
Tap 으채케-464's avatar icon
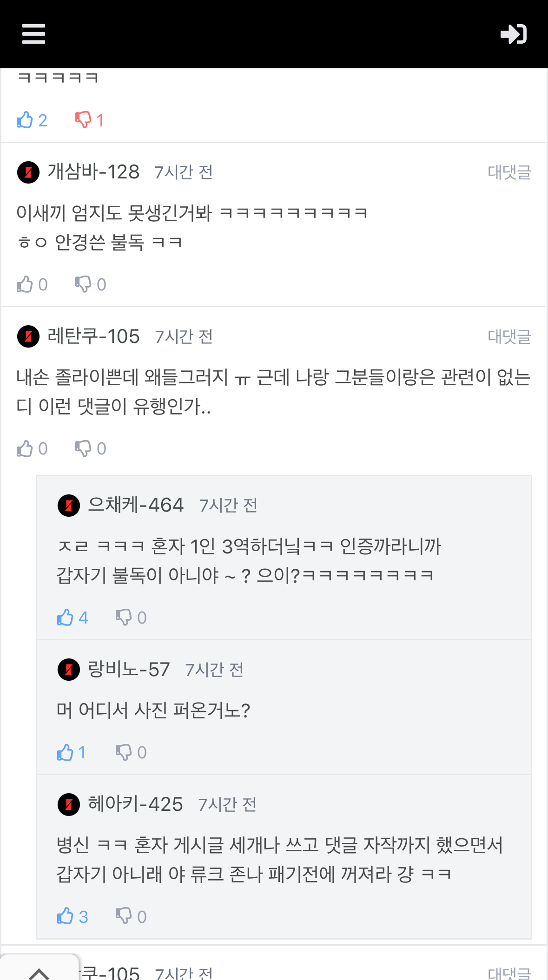point(69,505)
